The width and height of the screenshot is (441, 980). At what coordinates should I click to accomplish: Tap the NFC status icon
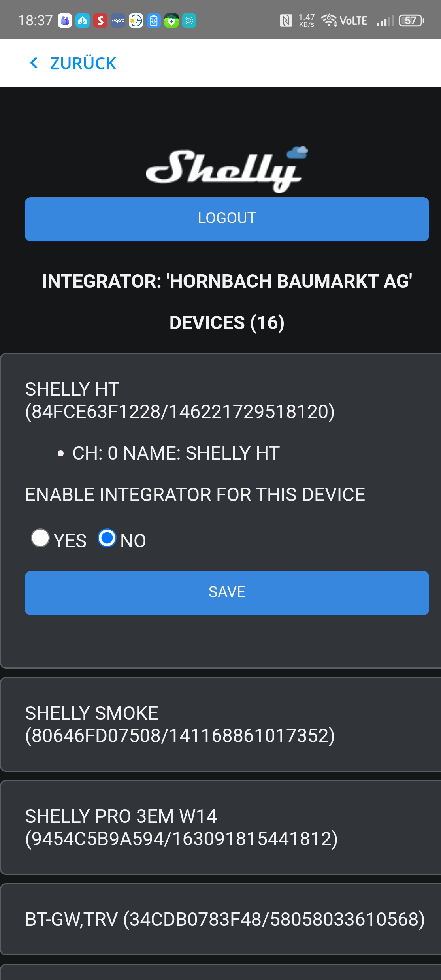point(286,21)
